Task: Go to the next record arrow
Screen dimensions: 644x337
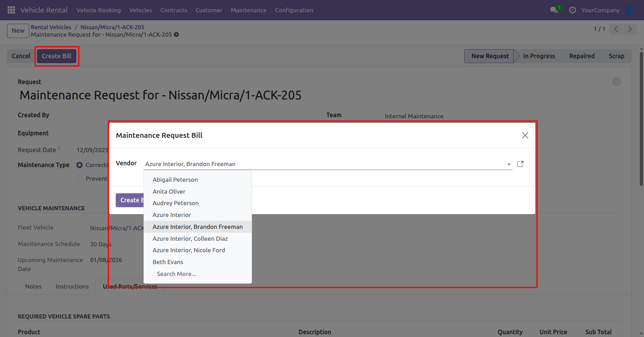Action: coord(630,29)
